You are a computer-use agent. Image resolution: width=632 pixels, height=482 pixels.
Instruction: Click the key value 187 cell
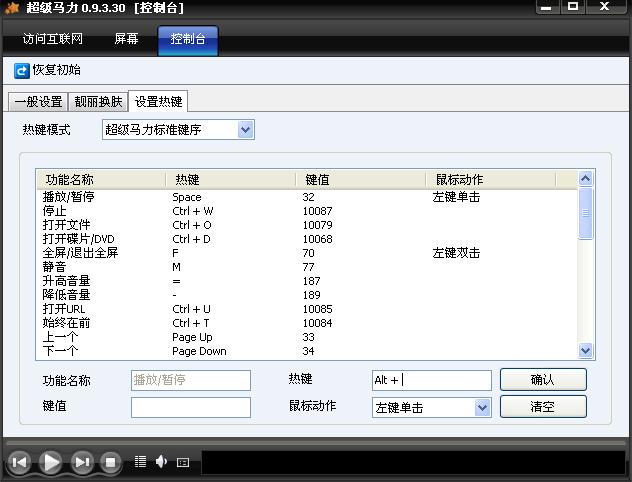click(x=311, y=281)
